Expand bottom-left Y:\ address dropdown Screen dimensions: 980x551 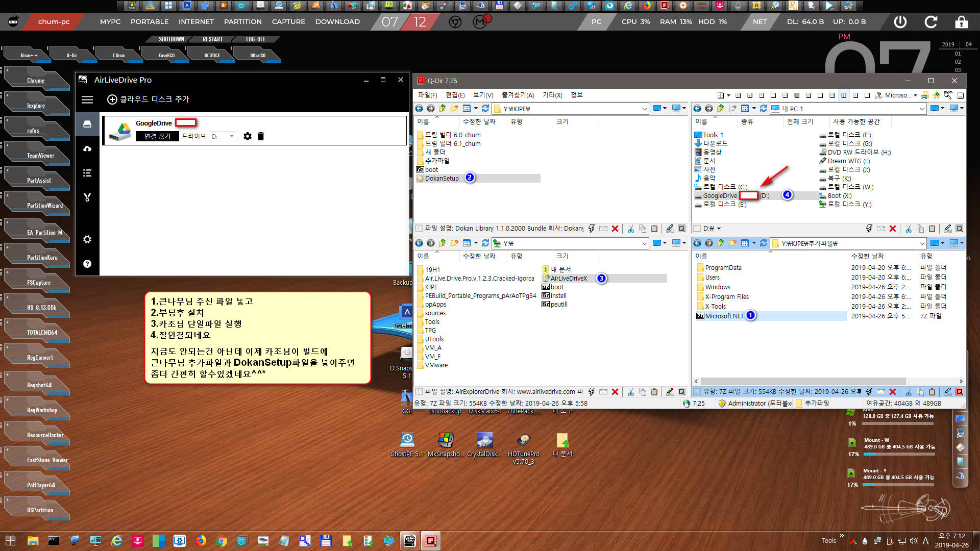(x=644, y=243)
